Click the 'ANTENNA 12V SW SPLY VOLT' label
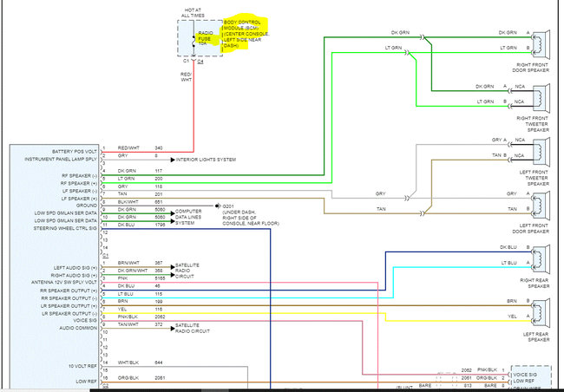This screenshot has height=392, width=564. (64, 283)
